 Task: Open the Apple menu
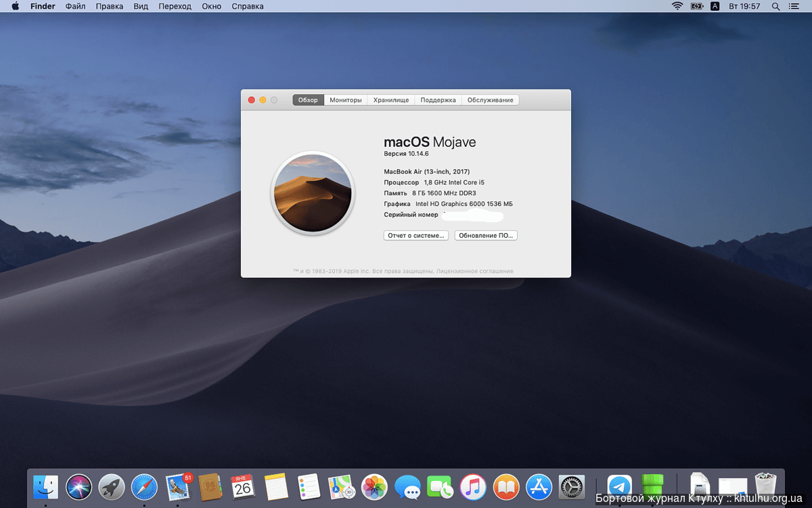(15, 6)
